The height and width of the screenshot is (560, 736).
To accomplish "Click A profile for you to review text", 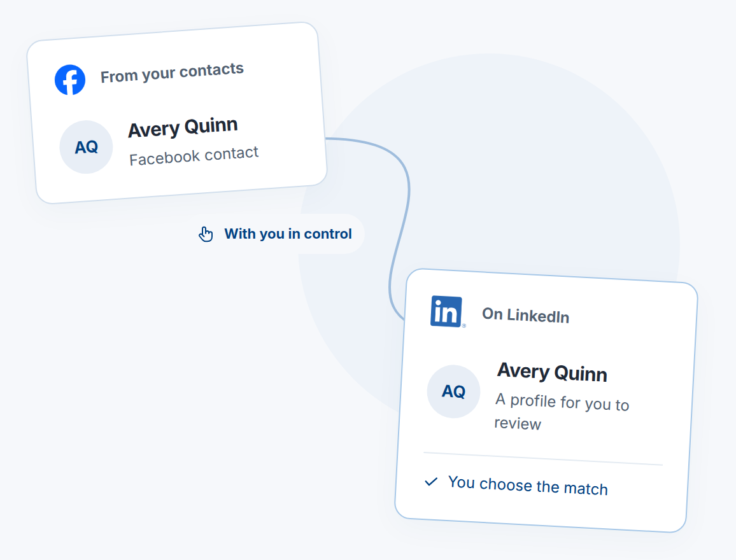I will pyautogui.click(x=562, y=412).
